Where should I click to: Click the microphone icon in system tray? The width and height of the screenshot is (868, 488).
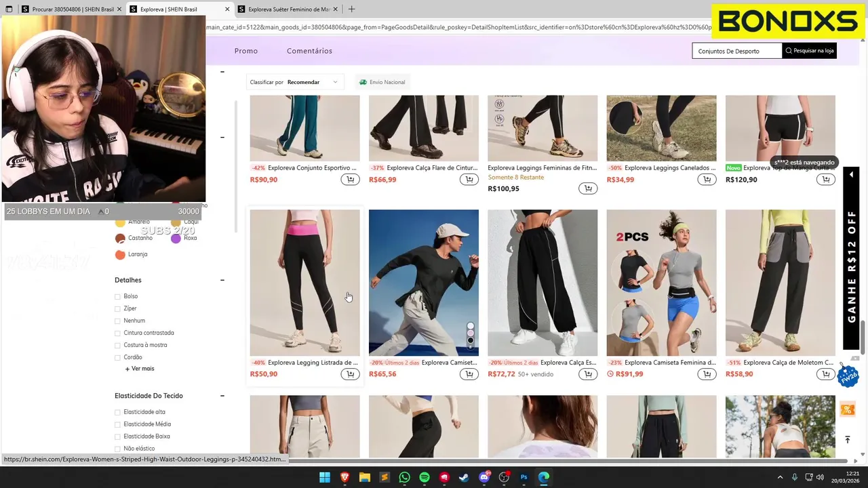795,477
